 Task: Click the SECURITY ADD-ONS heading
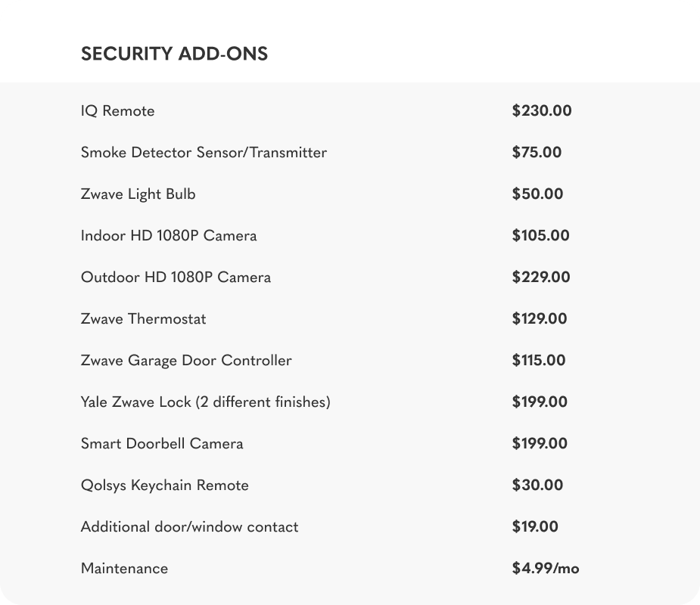tap(174, 54)
